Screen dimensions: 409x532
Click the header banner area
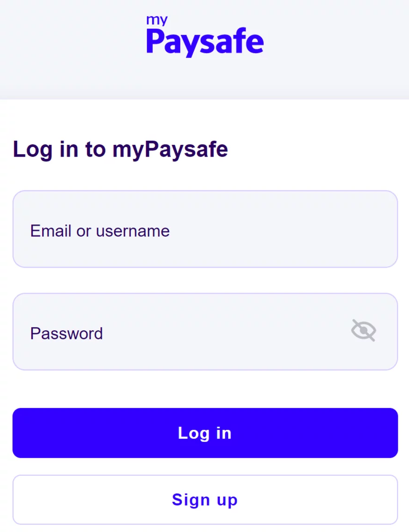coord(204,49)
